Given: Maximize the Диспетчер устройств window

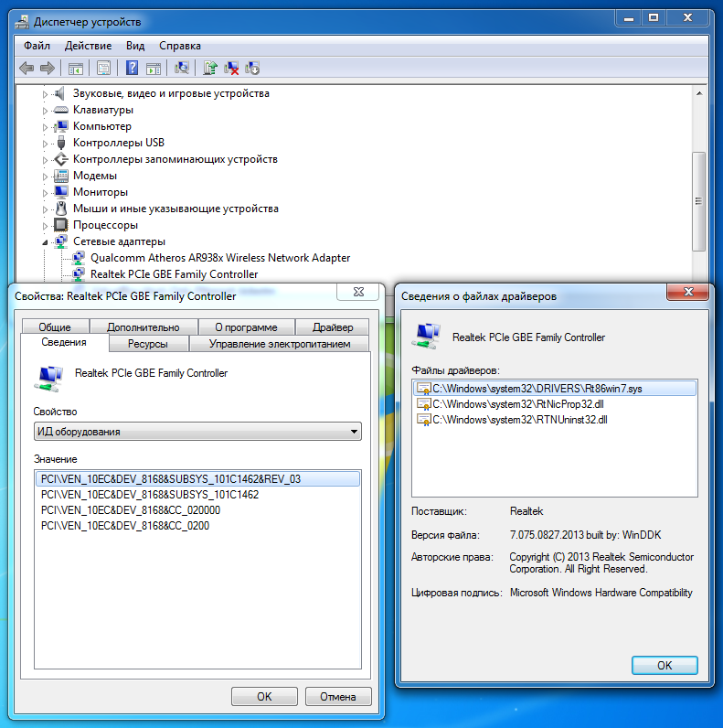Looking at the screenshot, I should tap(654, 18).
